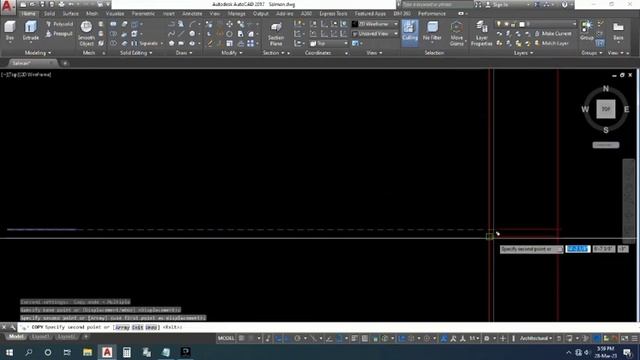Open the Unsaved View dropdown
Screen dimensions: 640x360
375,33
